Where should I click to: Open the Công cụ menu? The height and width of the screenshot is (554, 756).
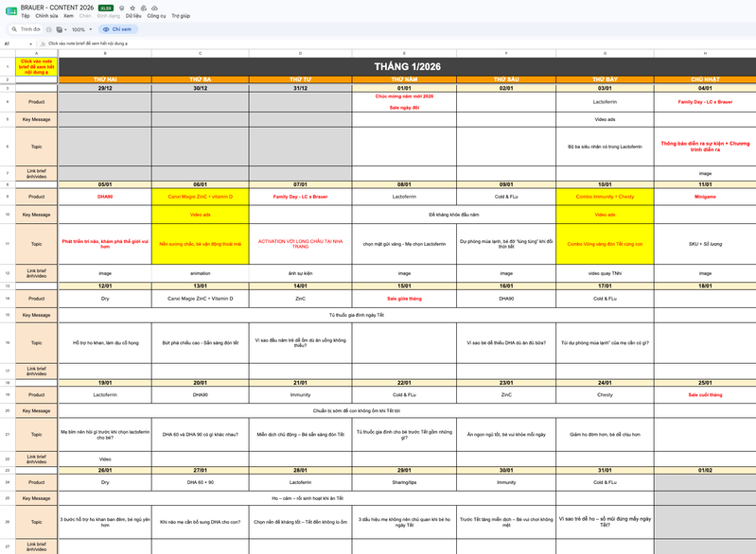pyautogui.click(x=156, y=16)
